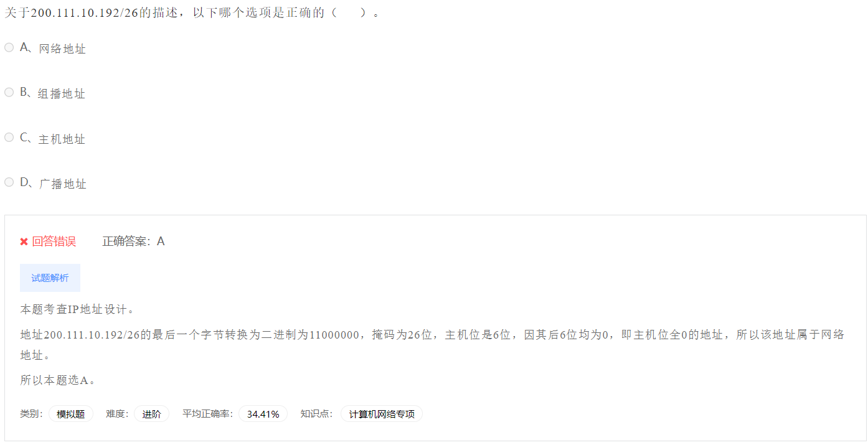This screenshot has height=445, width=868.
Task: Click the 所以本题选A conclusion line
Action: (x=58, y=380)
